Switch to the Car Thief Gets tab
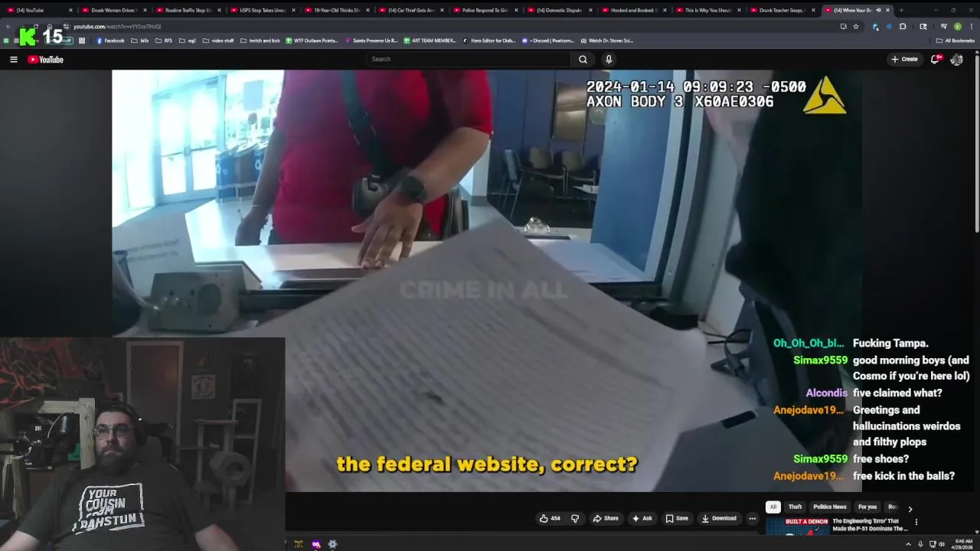 click(410, 10)
